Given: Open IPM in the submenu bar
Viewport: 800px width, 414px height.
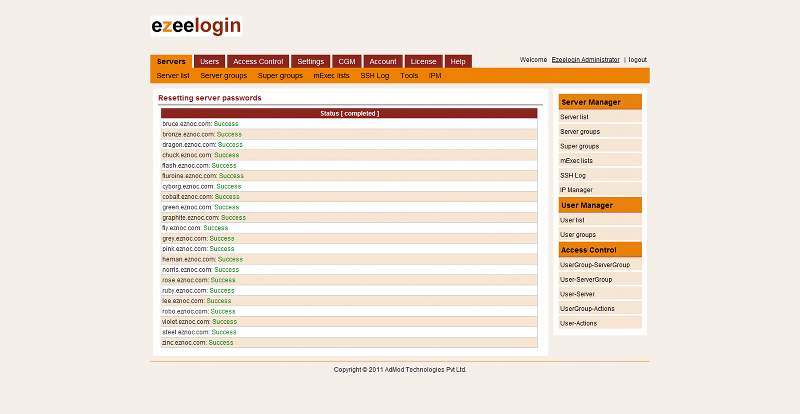Looking at the screenshot, I should click(435, 76).
